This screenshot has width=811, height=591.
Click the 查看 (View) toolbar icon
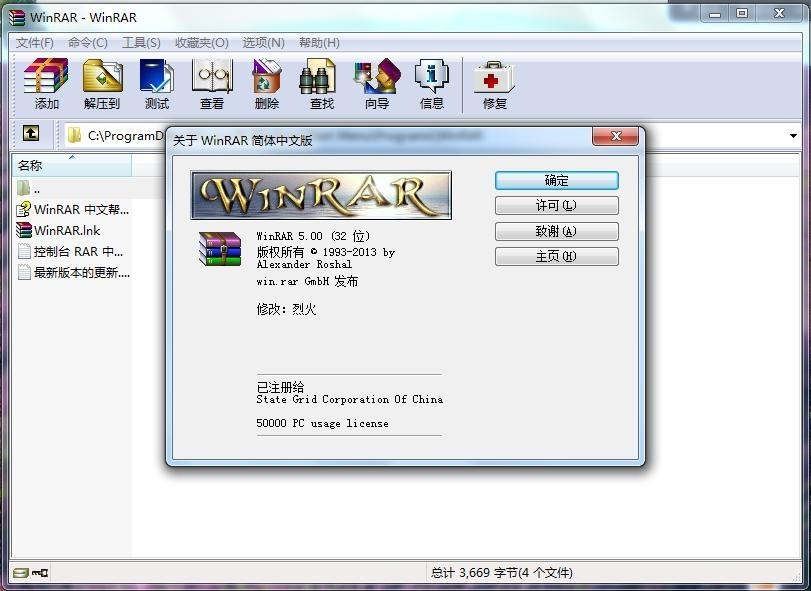click(x=212, y=77)
